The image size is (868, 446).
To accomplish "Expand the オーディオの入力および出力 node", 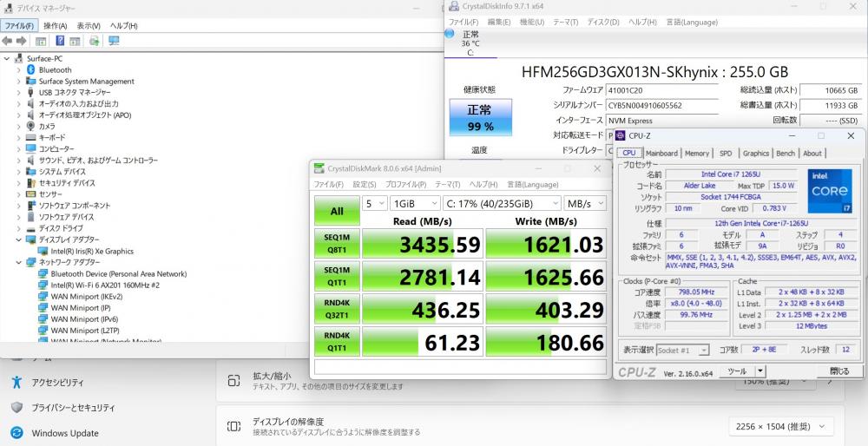I will click(x=18, y=104).
